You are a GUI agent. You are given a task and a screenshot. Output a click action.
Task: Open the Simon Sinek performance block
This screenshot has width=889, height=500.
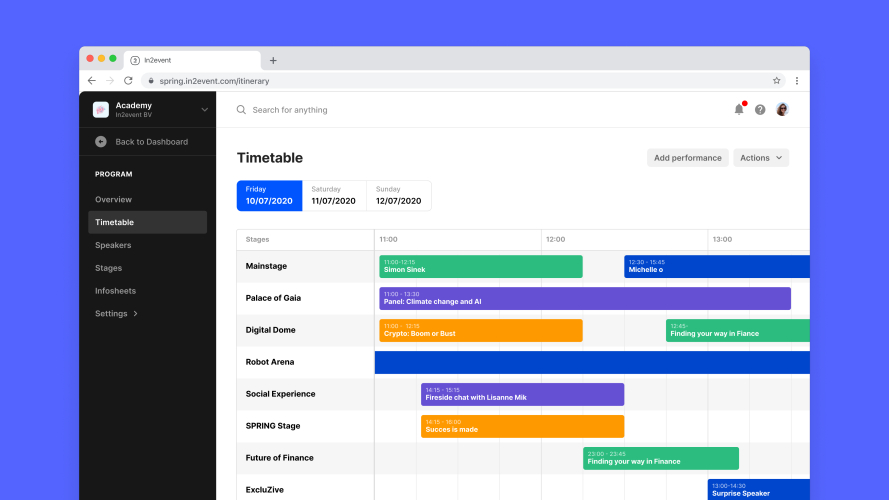click(x=480, y=266)
